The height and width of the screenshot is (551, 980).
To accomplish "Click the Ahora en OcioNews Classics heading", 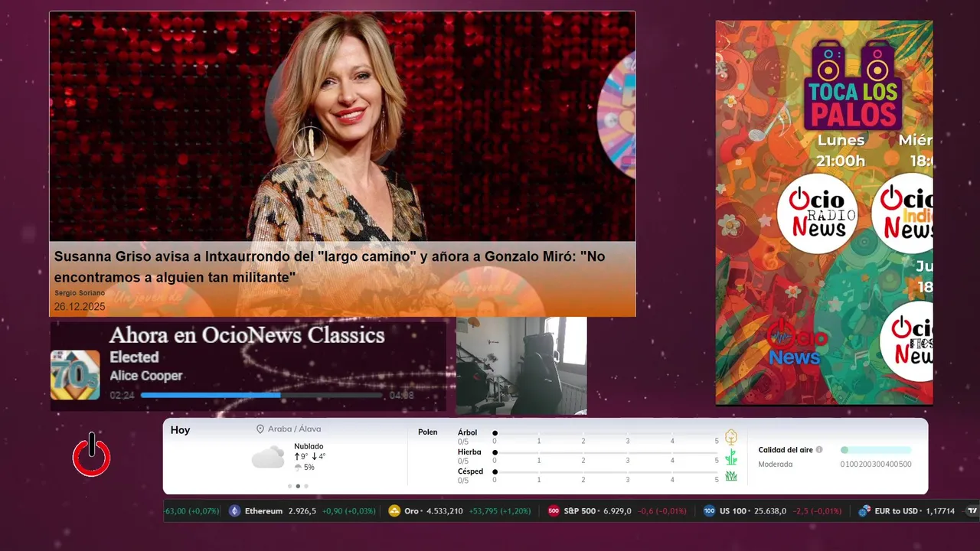I will click(x=247, y=335).
